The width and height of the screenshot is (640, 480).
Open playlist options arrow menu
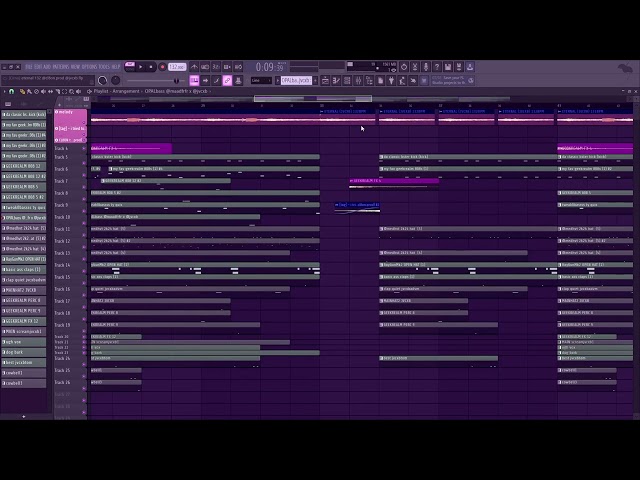[x=4, y=91]
